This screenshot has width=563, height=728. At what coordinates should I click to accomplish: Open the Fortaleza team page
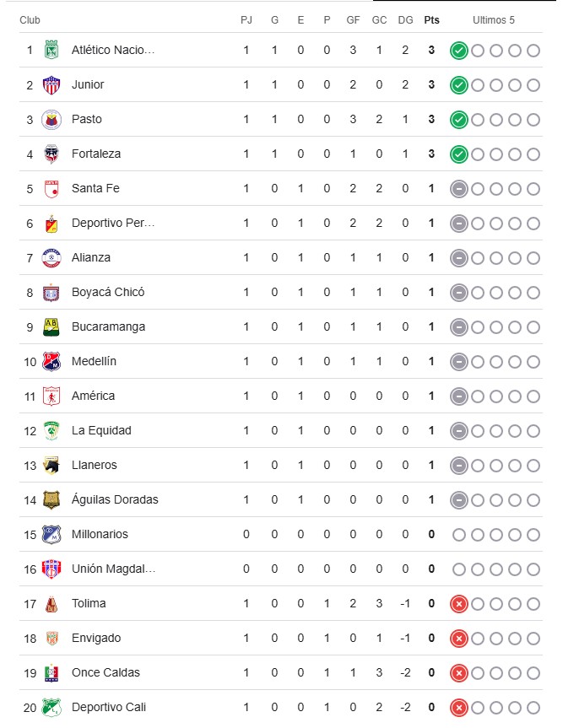tap(96, 154)
